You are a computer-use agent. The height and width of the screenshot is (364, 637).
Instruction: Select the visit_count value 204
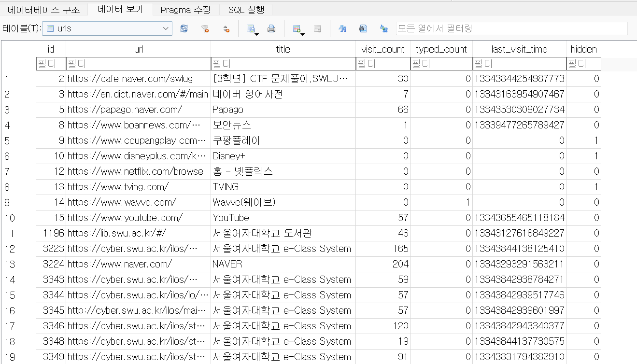(383, 264)
